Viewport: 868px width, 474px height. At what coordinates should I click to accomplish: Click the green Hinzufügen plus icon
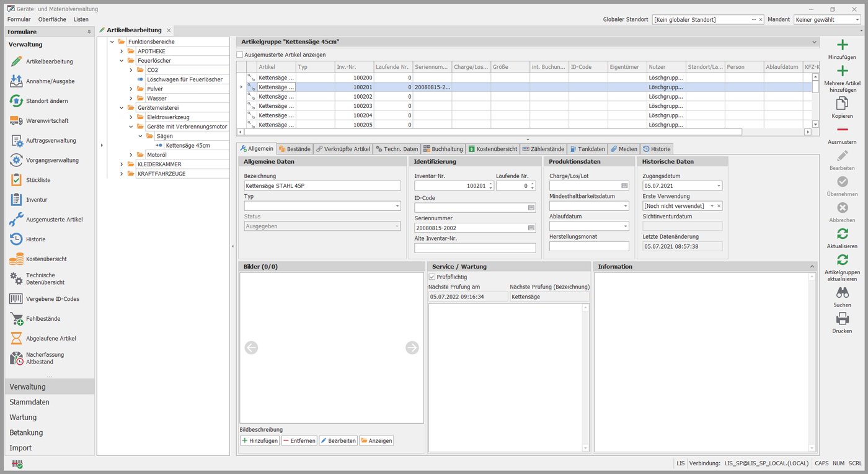click(x=842, y=45)
